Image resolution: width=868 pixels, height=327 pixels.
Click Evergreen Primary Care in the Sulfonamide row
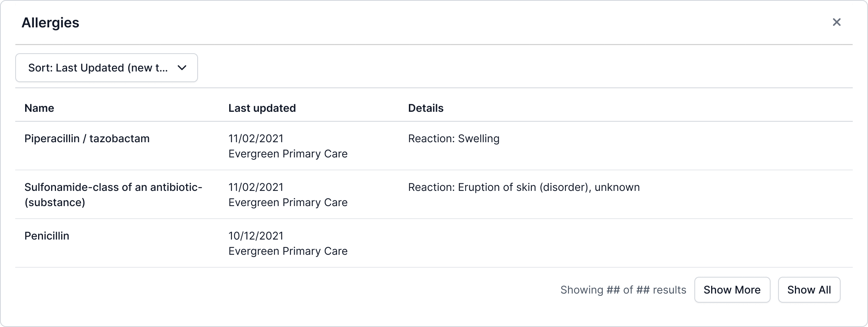288,203
